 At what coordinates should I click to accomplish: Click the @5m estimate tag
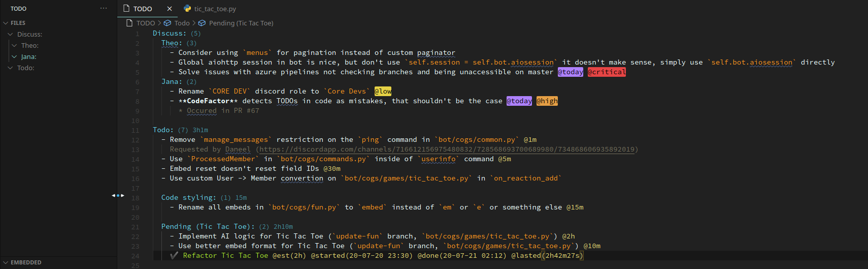[505, 159]
